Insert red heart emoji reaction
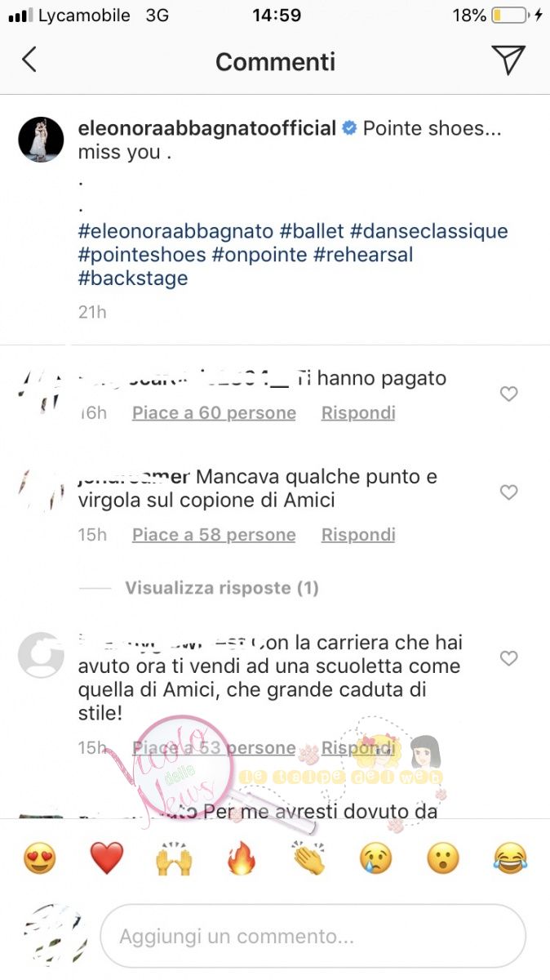550x980 pixels. (x=106, y=858)
